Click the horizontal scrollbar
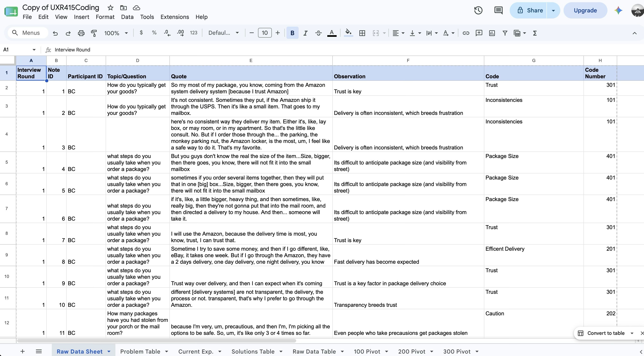The width and height of the screenshot is (644, 356). (x=156, y=341)
